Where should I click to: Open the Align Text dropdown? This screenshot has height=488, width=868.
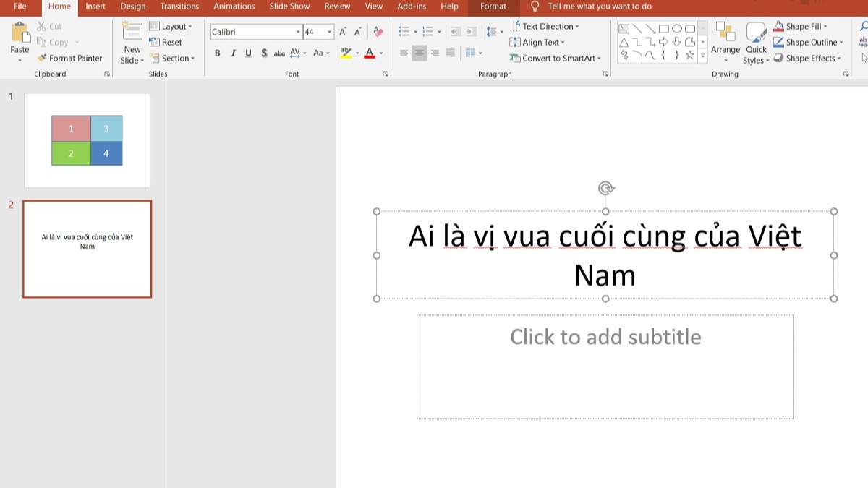click(537, 42)
